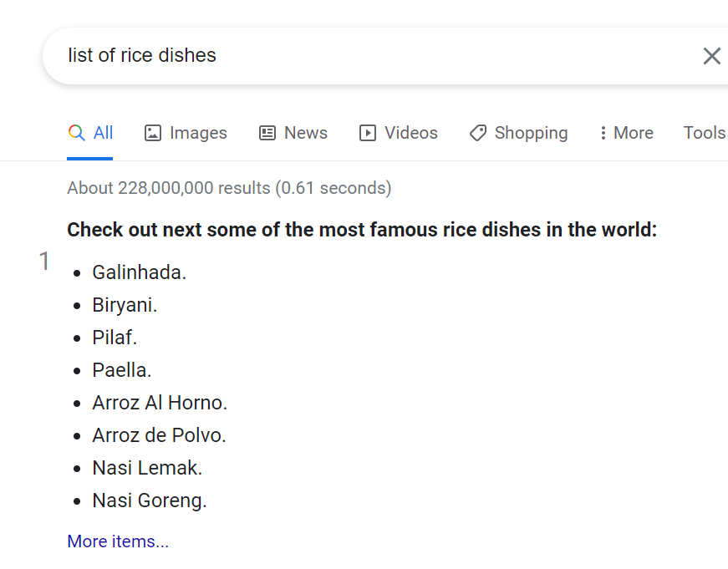
Task: Click the More items... link
Action: (x=118, y=541)
